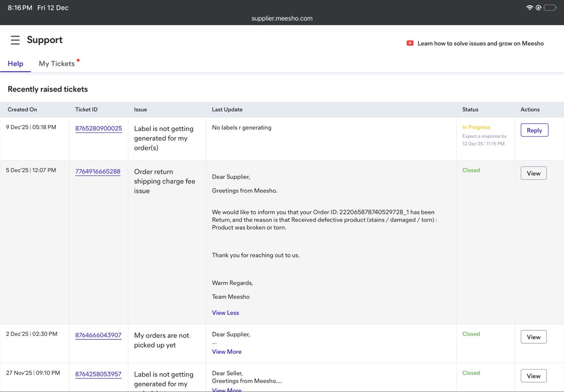Screen dimensions: 564x392
Task: Click the YouTube play icon
Action: point(410,43)
